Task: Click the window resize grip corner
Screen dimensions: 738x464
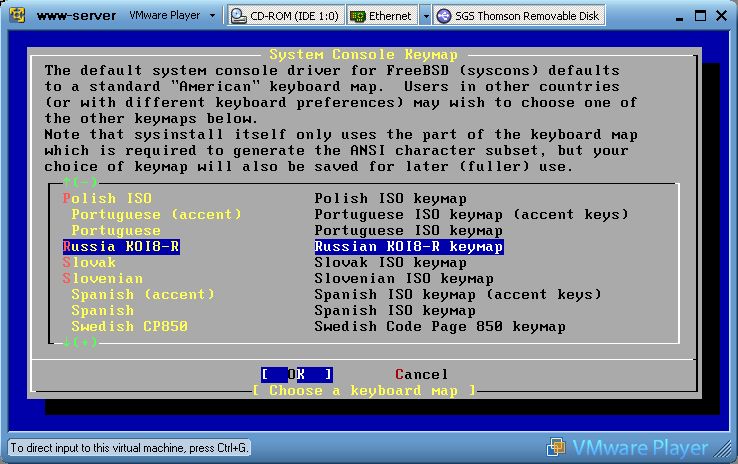Action: [x=722, y=448]
